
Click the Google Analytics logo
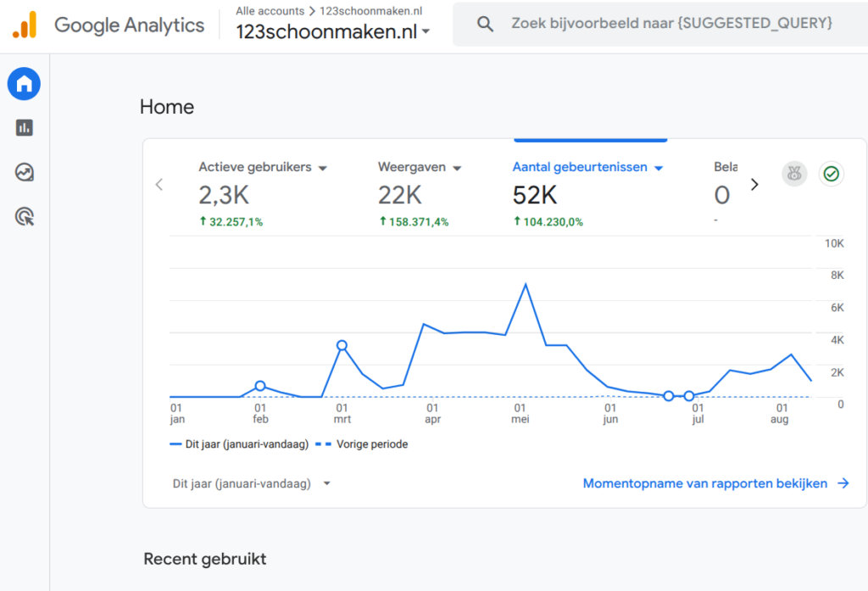pos(25,25)
